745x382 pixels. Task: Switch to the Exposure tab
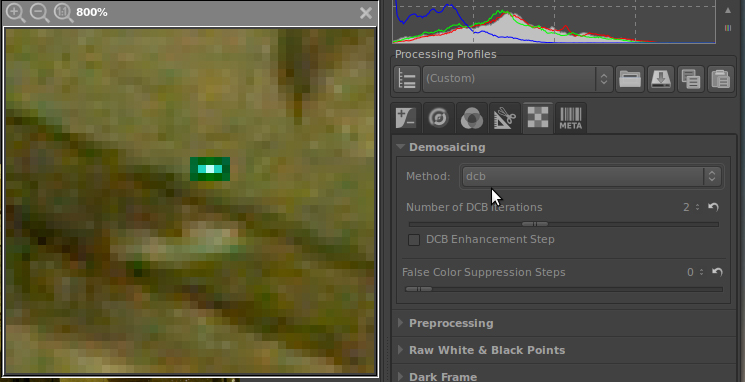[x=406, y=117]
